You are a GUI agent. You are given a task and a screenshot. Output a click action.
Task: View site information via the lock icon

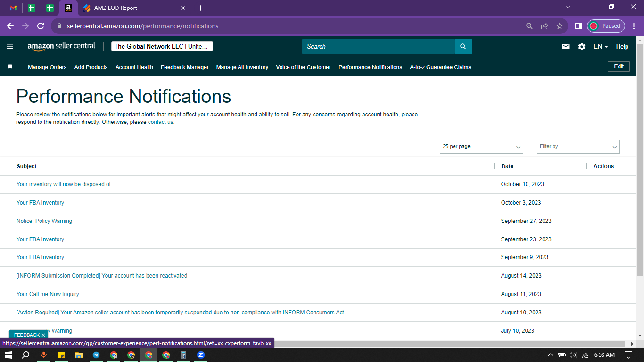[59, 26]
